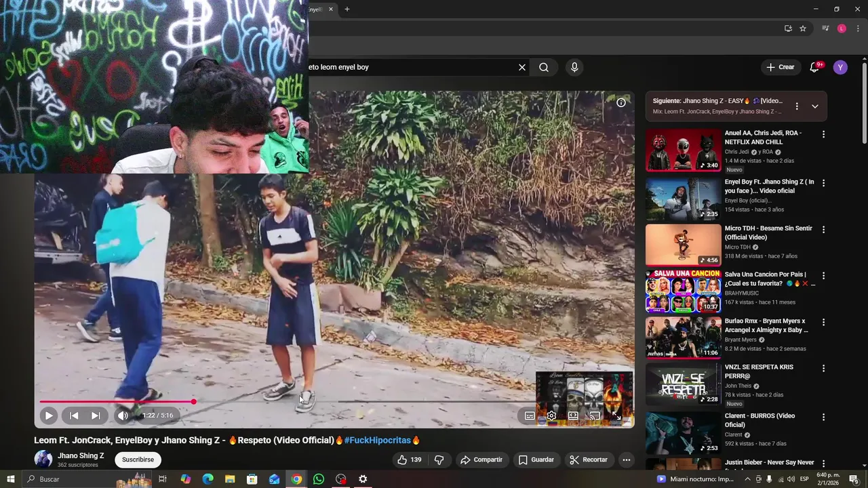Toggle subtitles in the video player
Image resolution: width=868 pixels, height=488 pixels.
(x=530, y=415)
